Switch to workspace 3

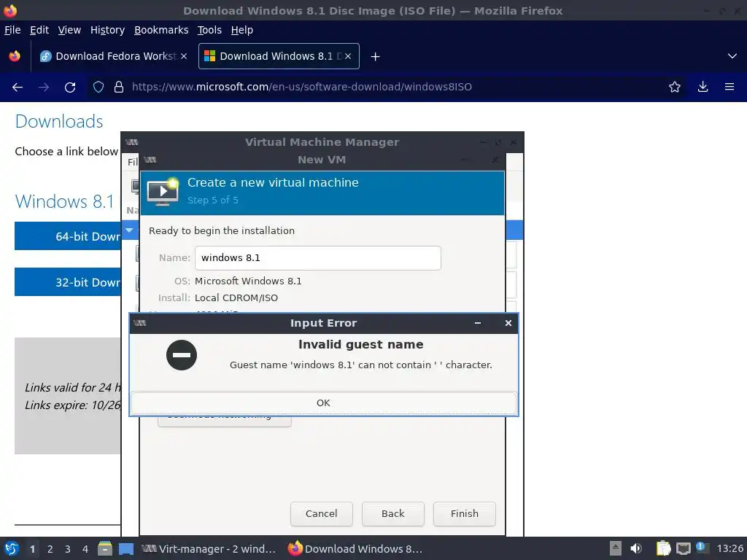68,549
